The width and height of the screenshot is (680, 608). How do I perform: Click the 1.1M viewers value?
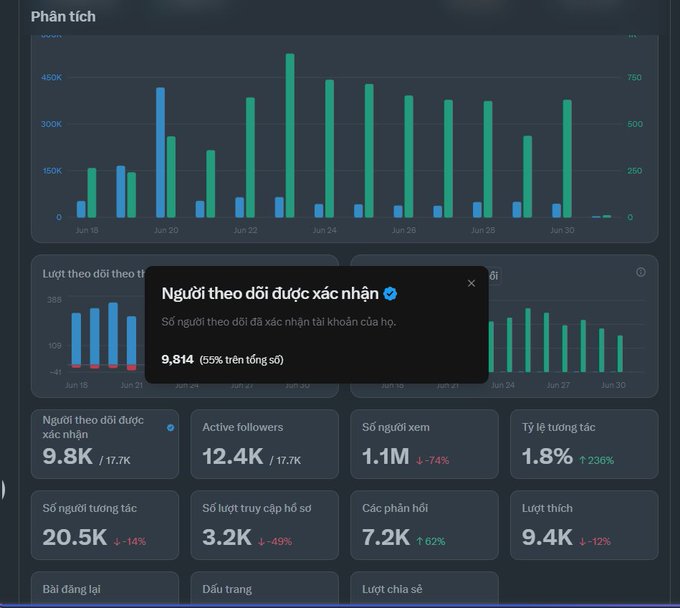click(386, 456)
